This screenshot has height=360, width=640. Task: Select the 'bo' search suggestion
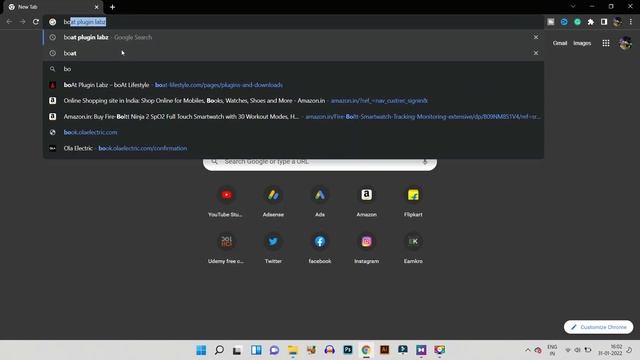(x=293, y=69)
